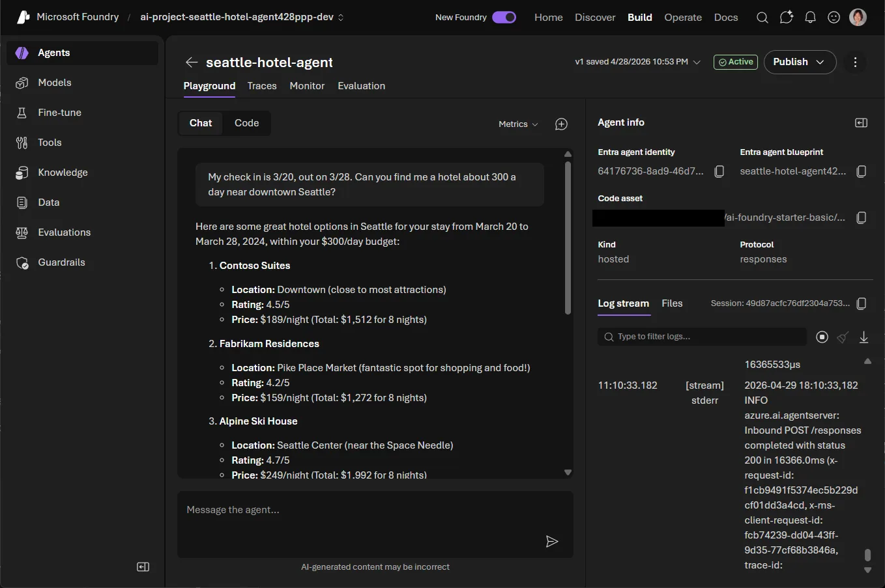This screenshot has width=885, height=588.
Task: Click the Fabrikam Residences heading
Action: click(269, 344)
